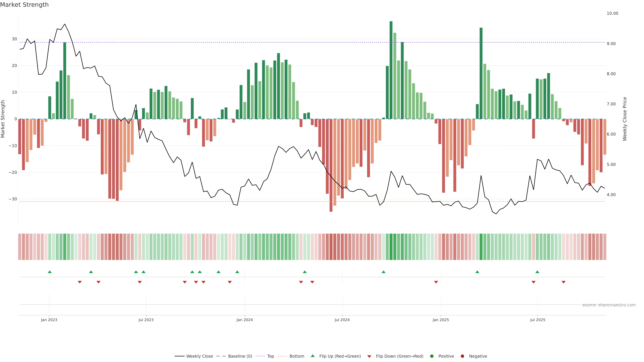This screenshot has width=644, height=362.
Task: Click green flip-up marker near Jul 2025
Action: (537, 272)
